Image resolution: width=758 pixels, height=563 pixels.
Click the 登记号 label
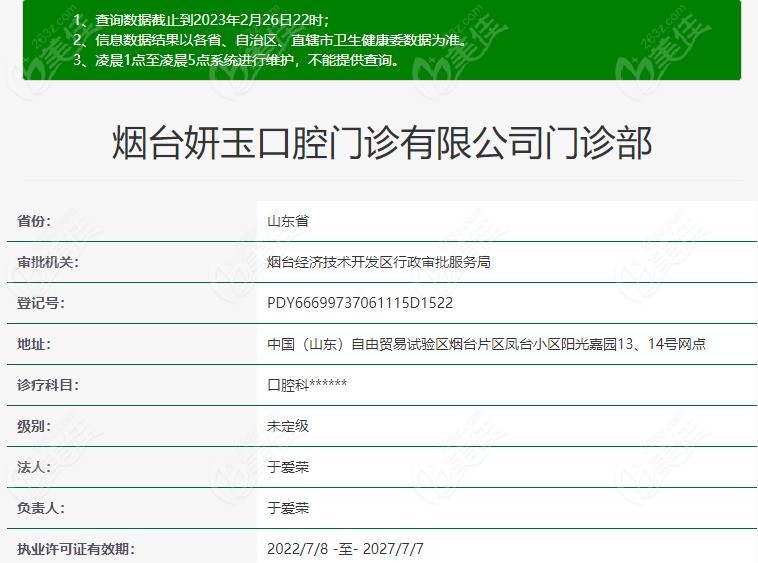(x=41, y=303)
